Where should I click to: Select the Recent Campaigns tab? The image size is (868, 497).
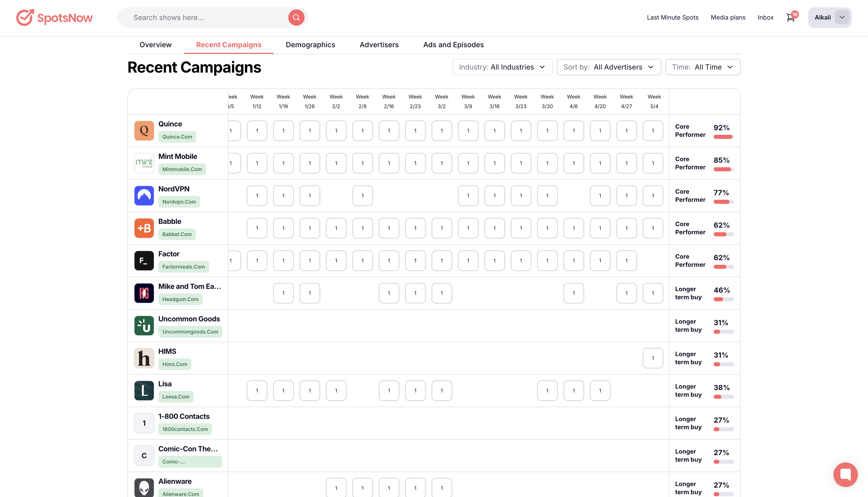click(229, 45)
